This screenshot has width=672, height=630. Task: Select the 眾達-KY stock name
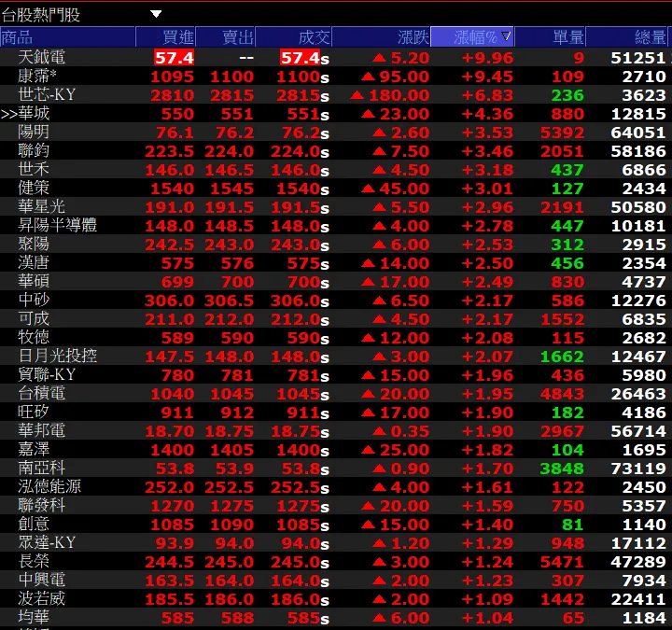click(47, 543)
